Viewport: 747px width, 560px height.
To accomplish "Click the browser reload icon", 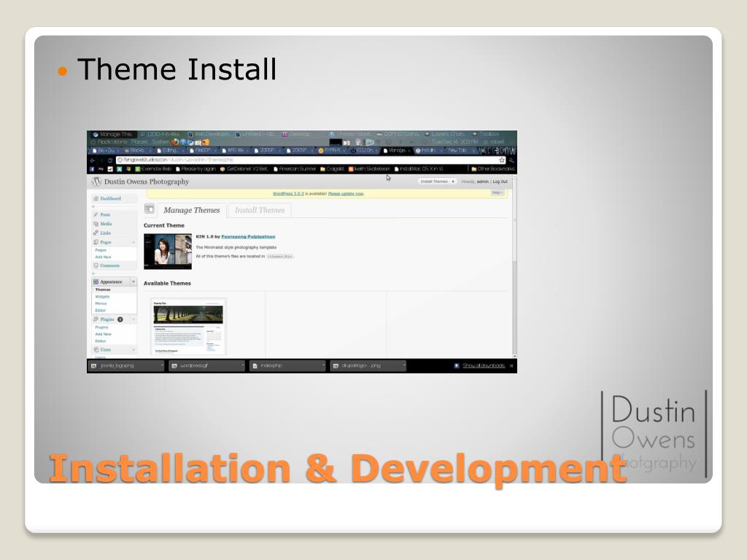I will [x=110, y=160].
